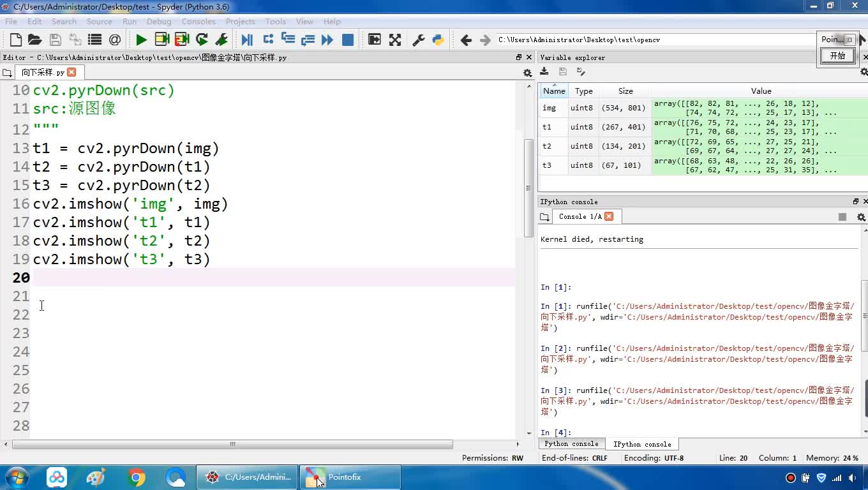Open the browse tabs button left of the file tab

tap(7, 73)
